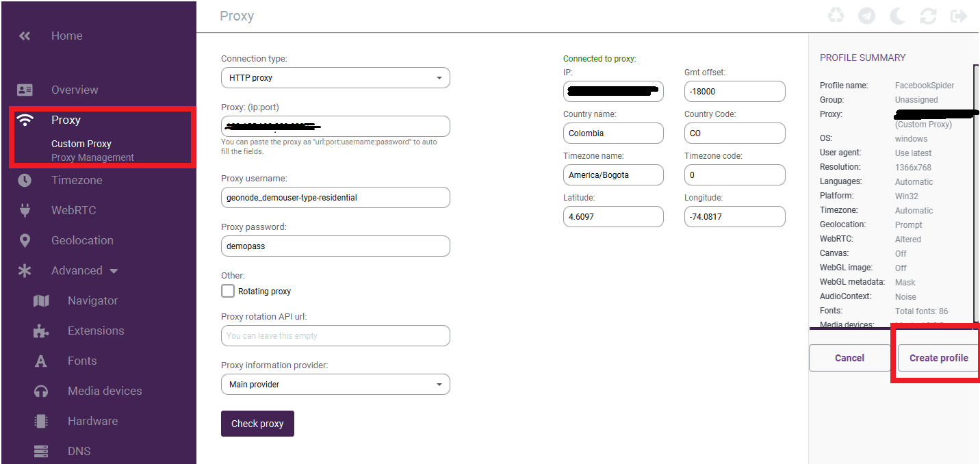980x464 pixels.
Task: Select the Fonts icon in the sidebar
Action: [41, 361]
